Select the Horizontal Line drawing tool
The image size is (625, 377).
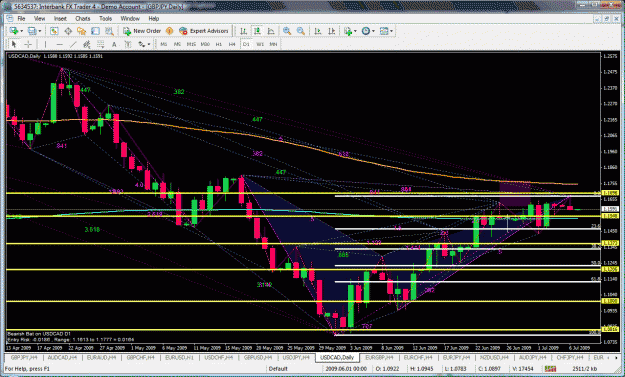coord(59,44)
